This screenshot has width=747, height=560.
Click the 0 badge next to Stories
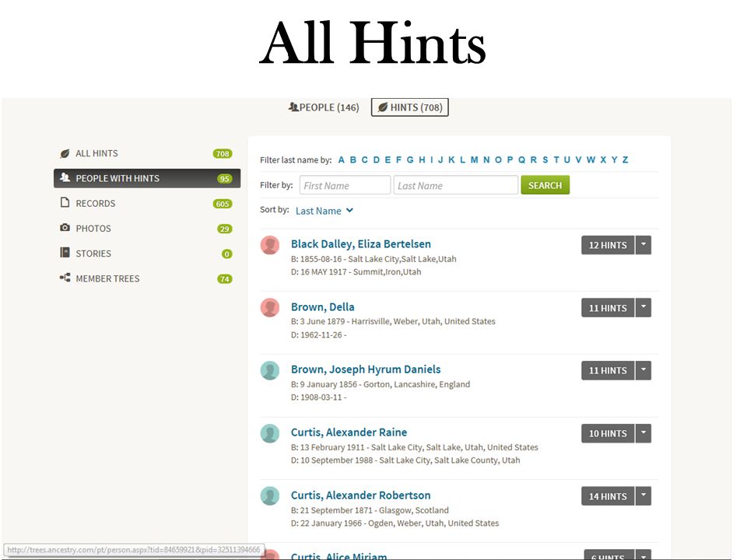point(226,254)
